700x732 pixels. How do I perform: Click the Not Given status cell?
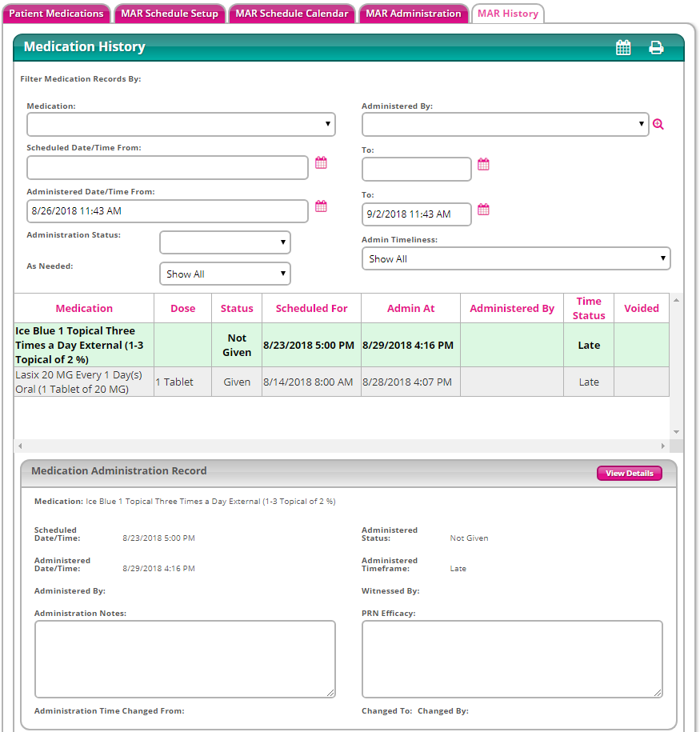tap(237, 345)
